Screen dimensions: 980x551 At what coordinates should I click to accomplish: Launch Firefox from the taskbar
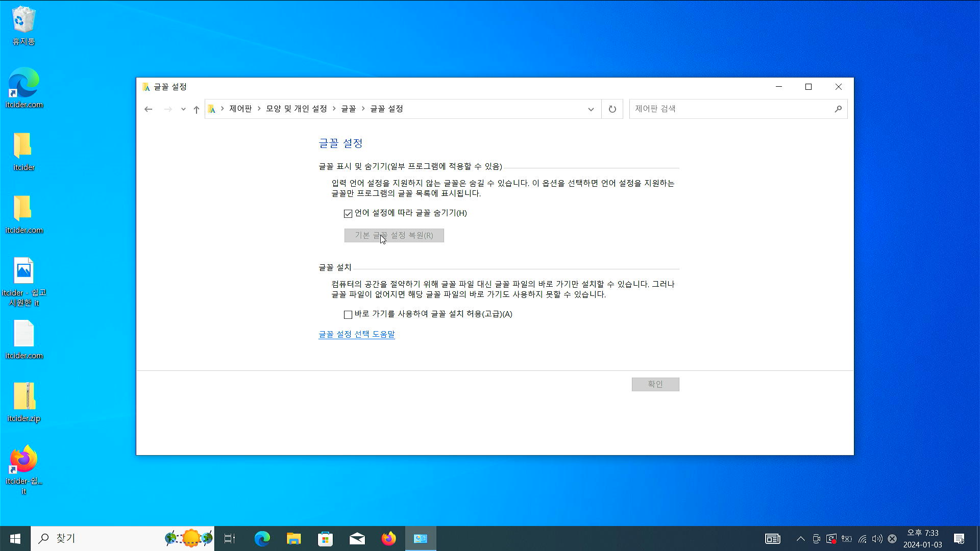pos(388,538)
